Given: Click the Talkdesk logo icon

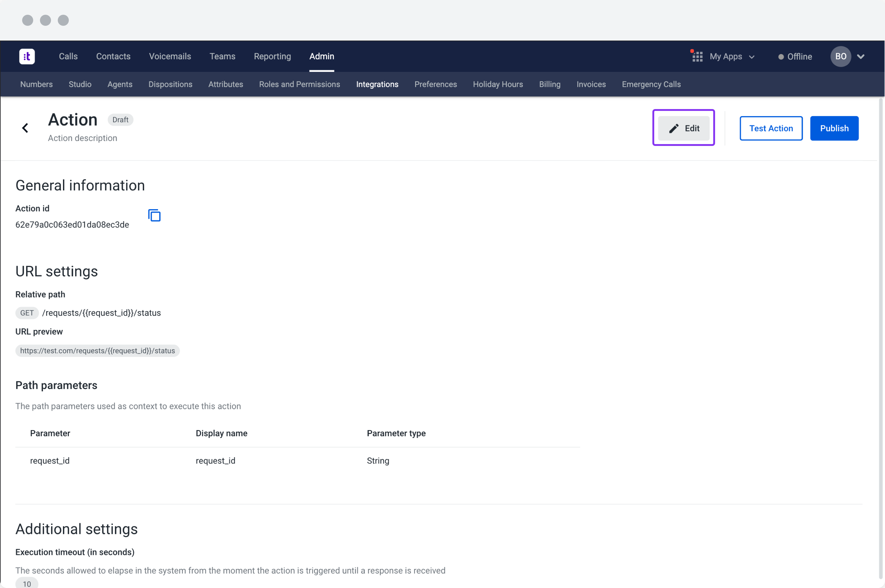Looking at the screenshot, I should coord(27,56).
